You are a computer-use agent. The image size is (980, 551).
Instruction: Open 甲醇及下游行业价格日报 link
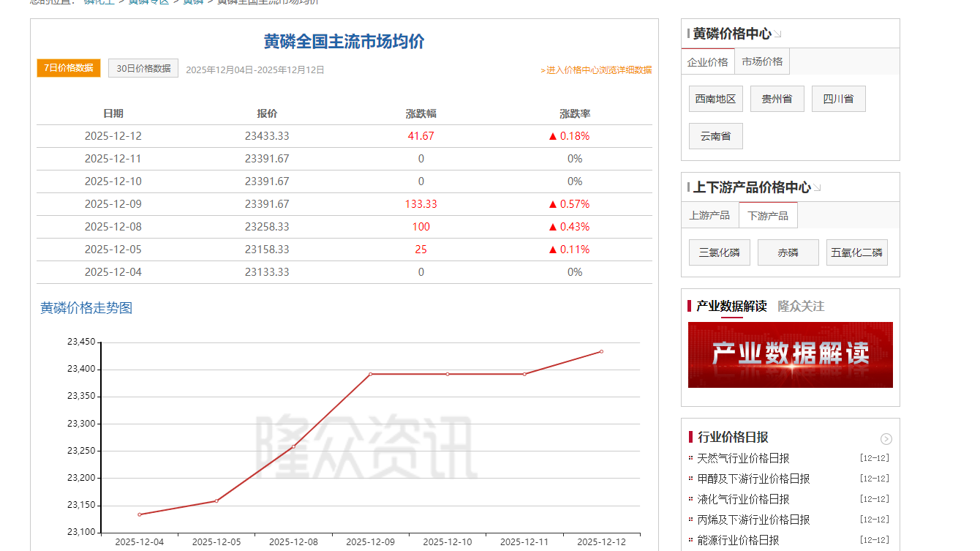coord(753,479)
